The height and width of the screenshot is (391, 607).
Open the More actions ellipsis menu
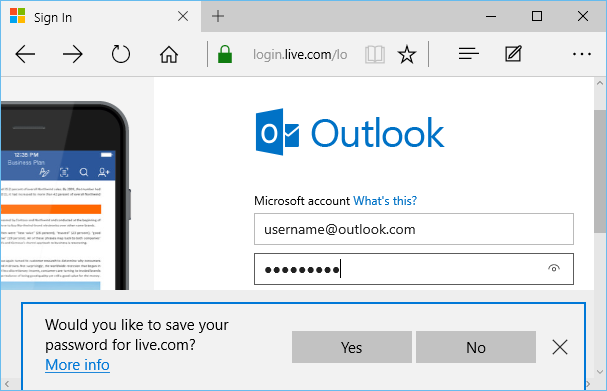[582, 54]
